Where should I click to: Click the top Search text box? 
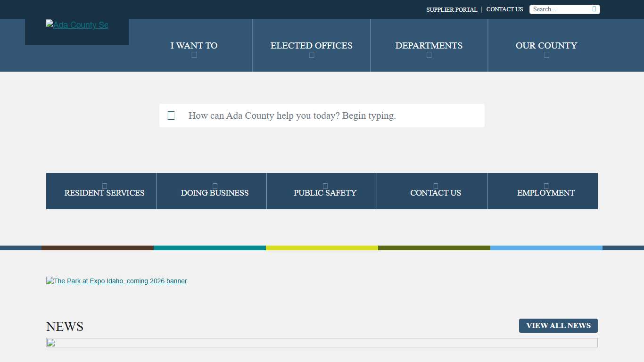(x=561, y=9)
